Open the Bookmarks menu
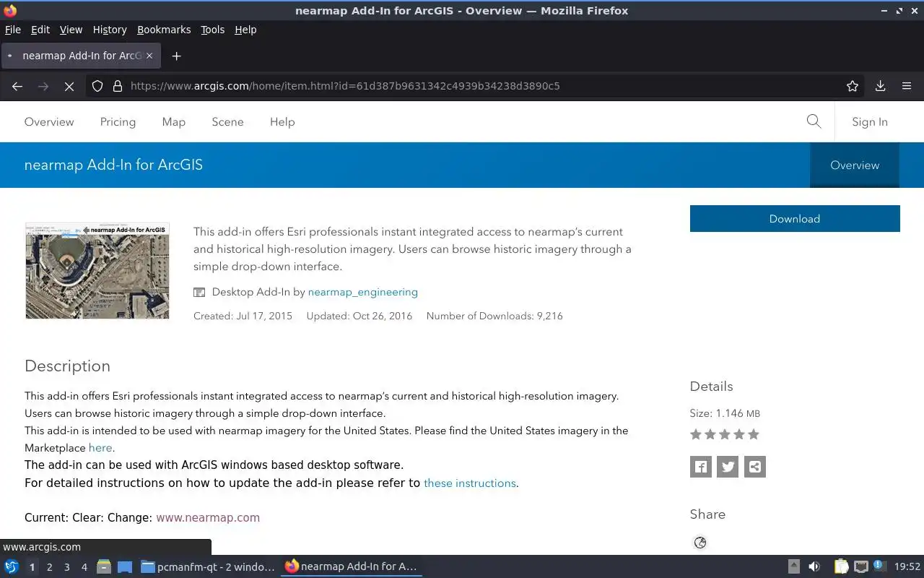The image size is (924, 578). 164,30
